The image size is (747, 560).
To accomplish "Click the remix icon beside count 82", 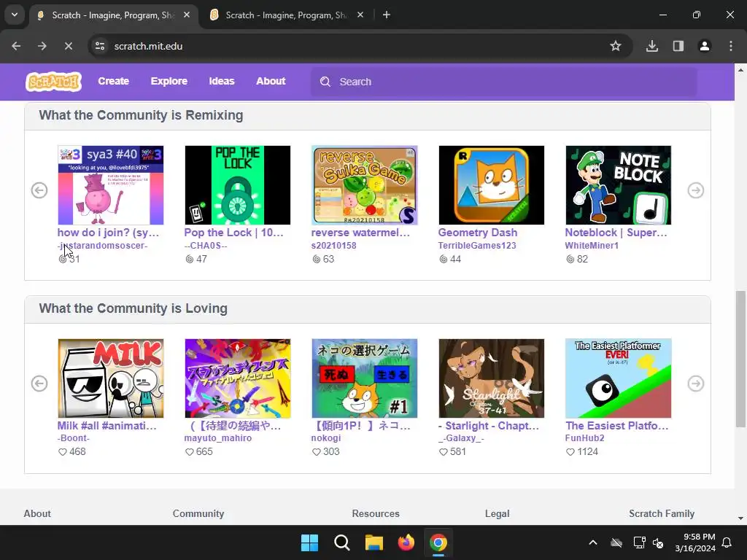I will coord(570,259).
